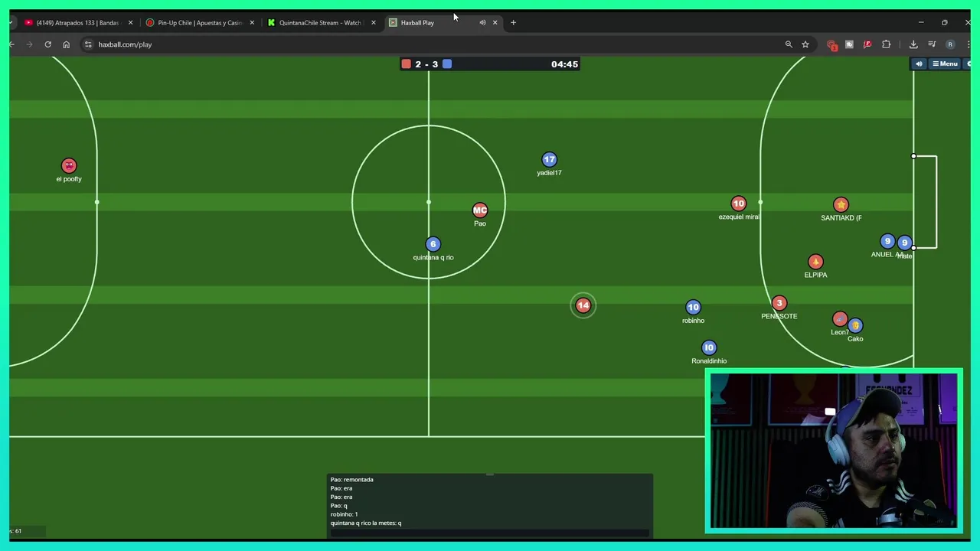Bookmark this page with the star
980x551 pixels.
805,44
